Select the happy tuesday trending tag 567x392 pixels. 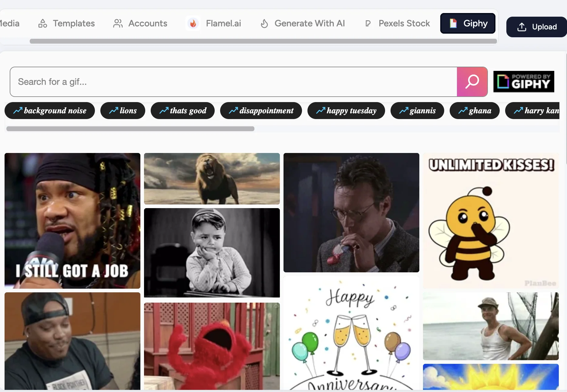346,111
